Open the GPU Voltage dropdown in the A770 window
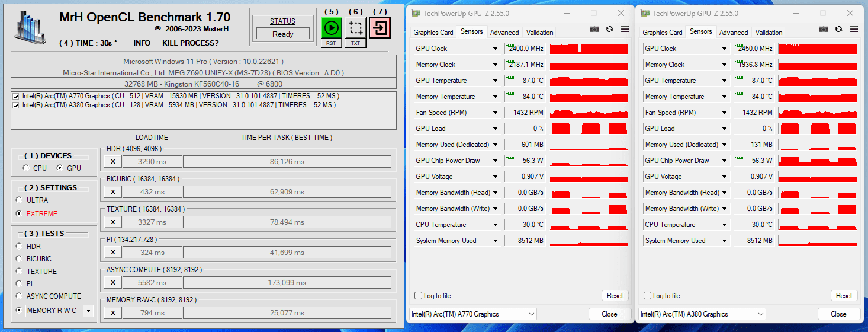 click(495, 177)
